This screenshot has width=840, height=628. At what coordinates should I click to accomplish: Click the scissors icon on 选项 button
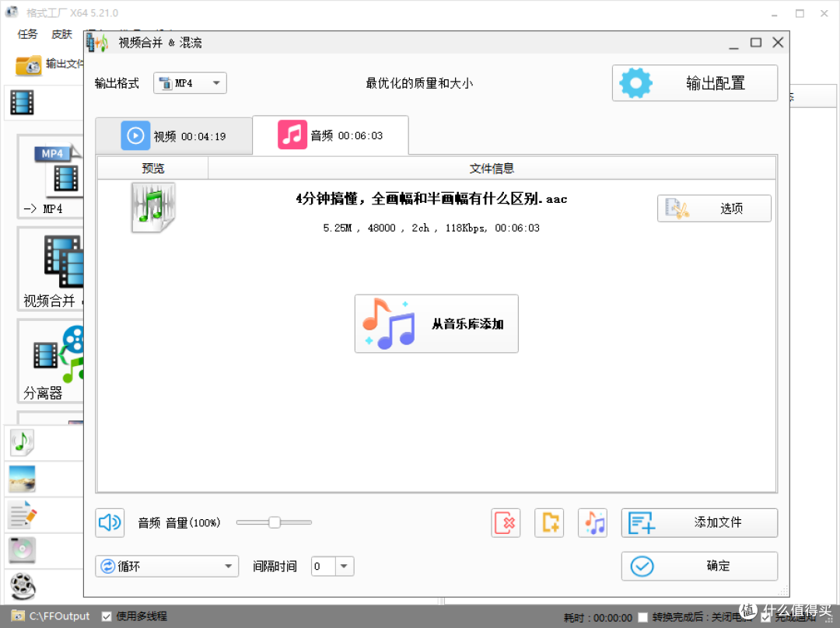tap(677, 208)
